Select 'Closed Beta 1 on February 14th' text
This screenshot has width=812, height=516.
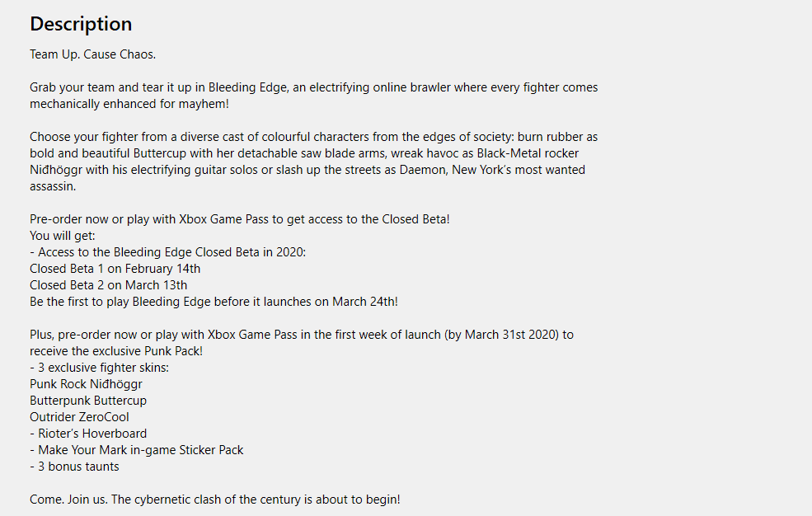[x=115, y=269]
